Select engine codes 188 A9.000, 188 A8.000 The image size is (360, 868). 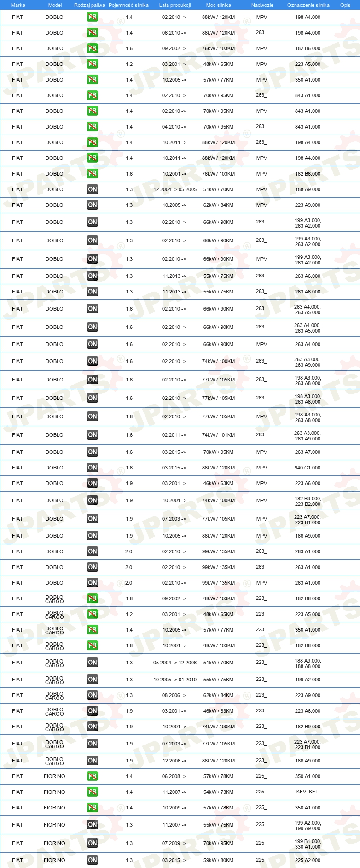[308, 663]
